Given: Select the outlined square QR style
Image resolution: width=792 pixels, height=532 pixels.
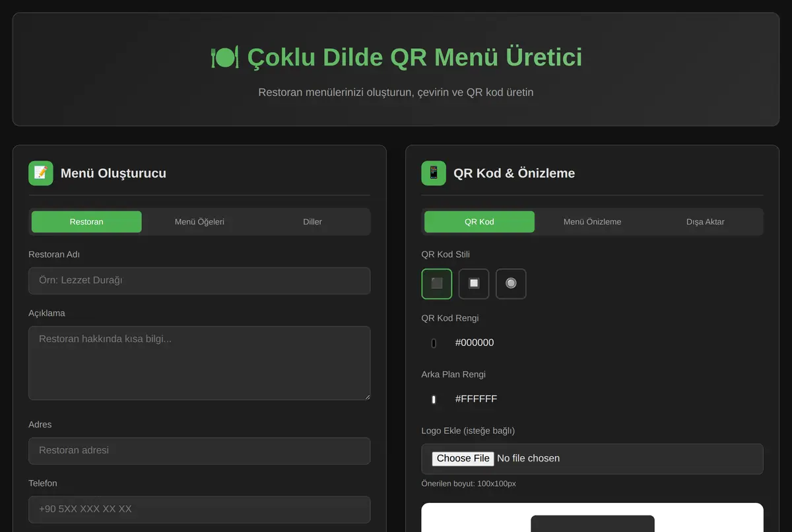Looking at the screenshot, I should (x=474, y=284).
